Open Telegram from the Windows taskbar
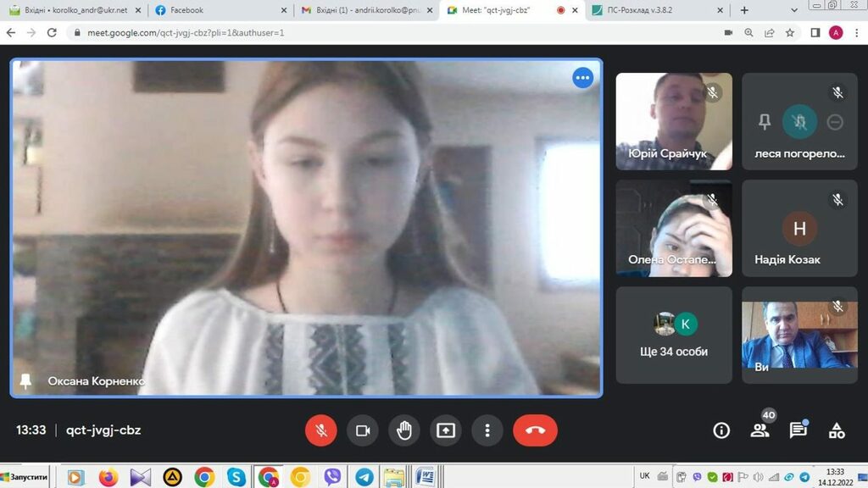The width and height of the screenshot is (868, 488). point(364,477)
